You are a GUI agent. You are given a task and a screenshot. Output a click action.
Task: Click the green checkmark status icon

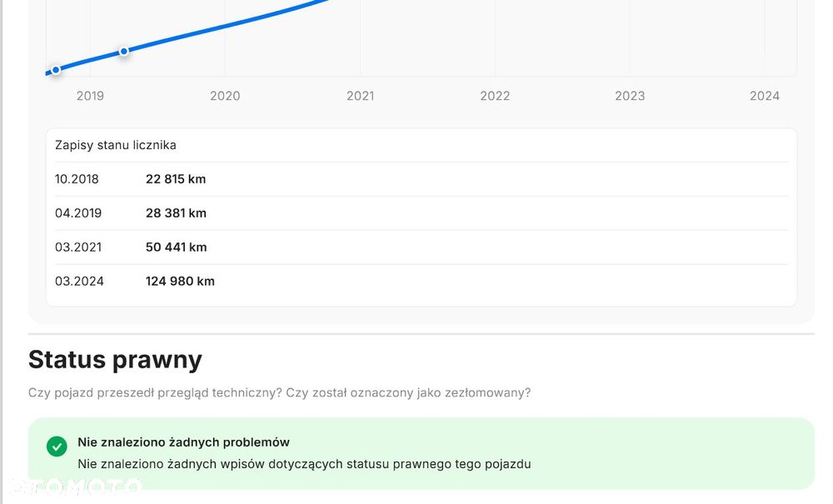click(x=57, y=447)
